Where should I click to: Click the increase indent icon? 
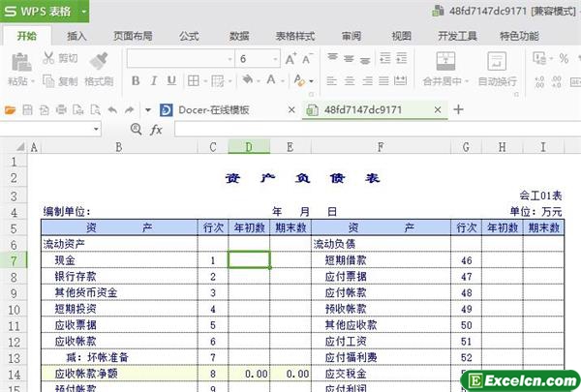(402, 58)
